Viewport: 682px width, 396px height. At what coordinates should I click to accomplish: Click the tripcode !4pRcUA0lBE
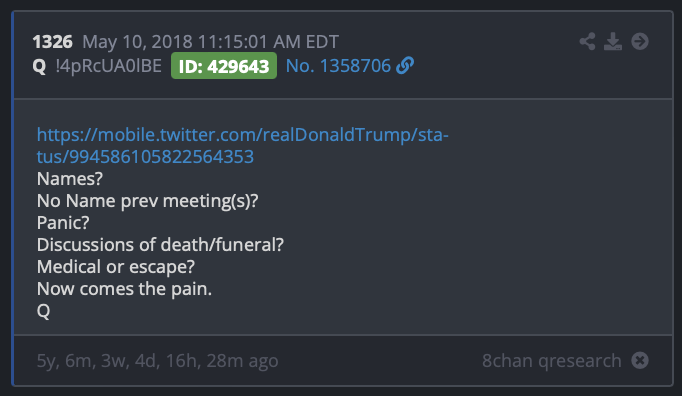click(x=109, y=66)
